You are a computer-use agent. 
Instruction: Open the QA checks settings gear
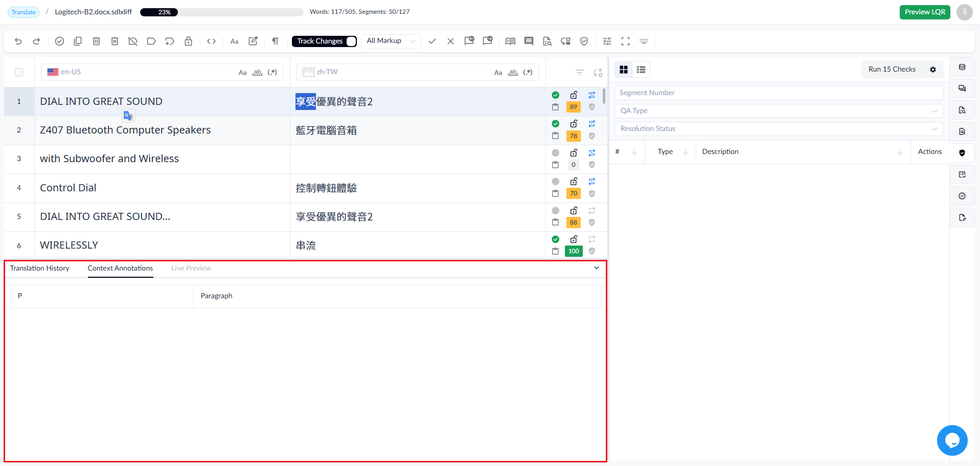[x=933, y=70]
